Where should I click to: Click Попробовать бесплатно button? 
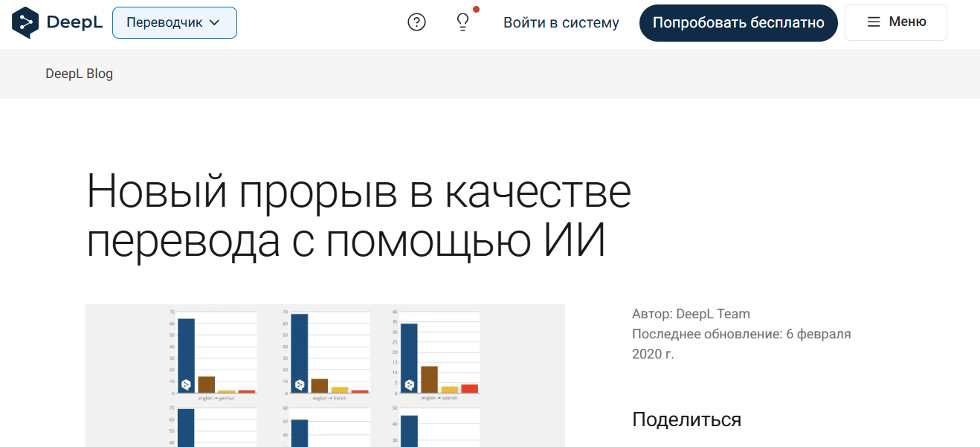(738, 22)
